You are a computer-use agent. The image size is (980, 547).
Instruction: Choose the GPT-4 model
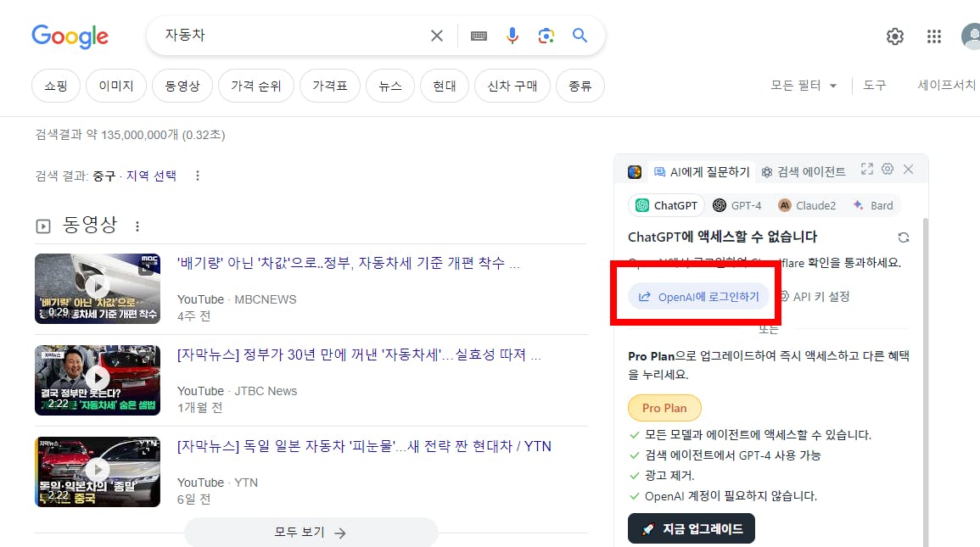tap(737, 205)
